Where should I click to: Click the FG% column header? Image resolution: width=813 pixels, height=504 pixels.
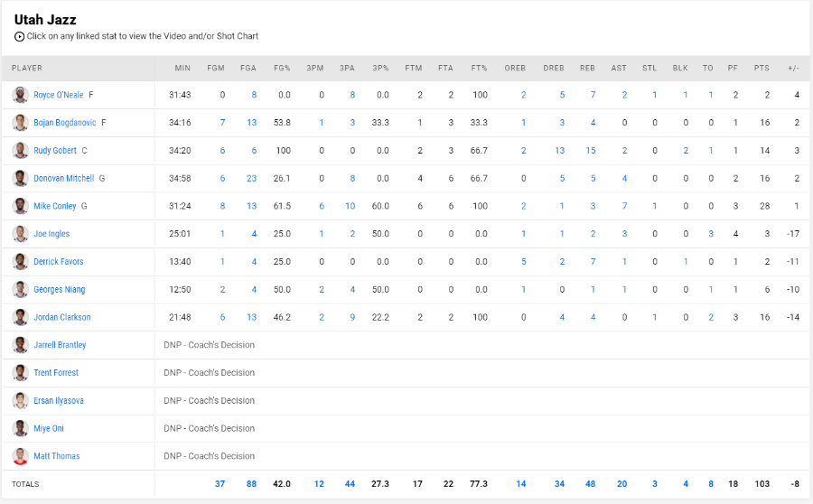[282, 68]
